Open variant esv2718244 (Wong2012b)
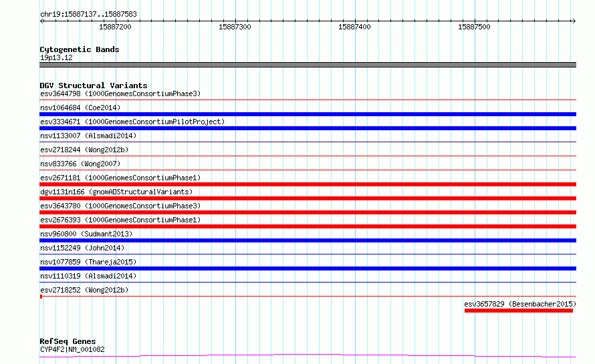The width and height of the screenshot is (595, 364). pos(84,150)
